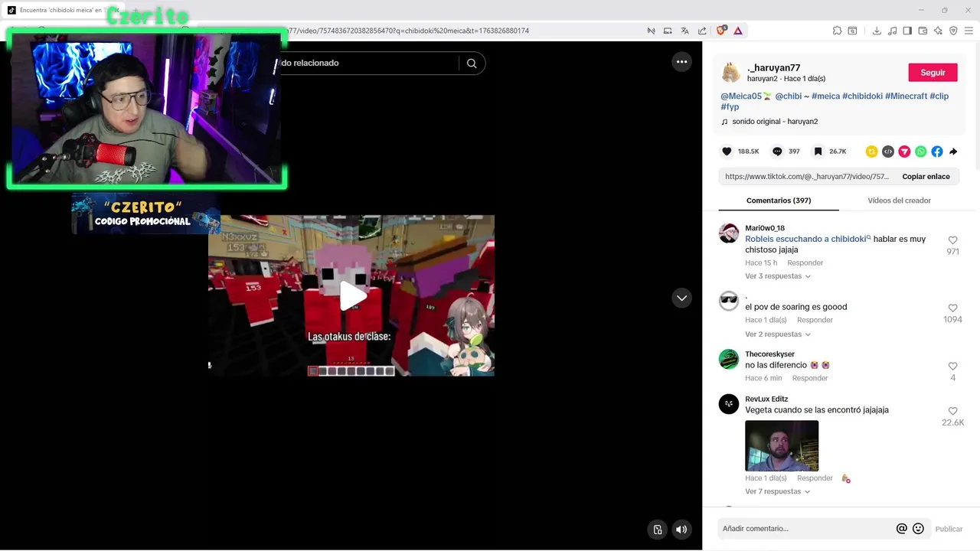Image resolution: width=980 pixels, height=551 pixels.
Task: Open the Brave VPN shield icon
Action: click(x=953, y=31)
